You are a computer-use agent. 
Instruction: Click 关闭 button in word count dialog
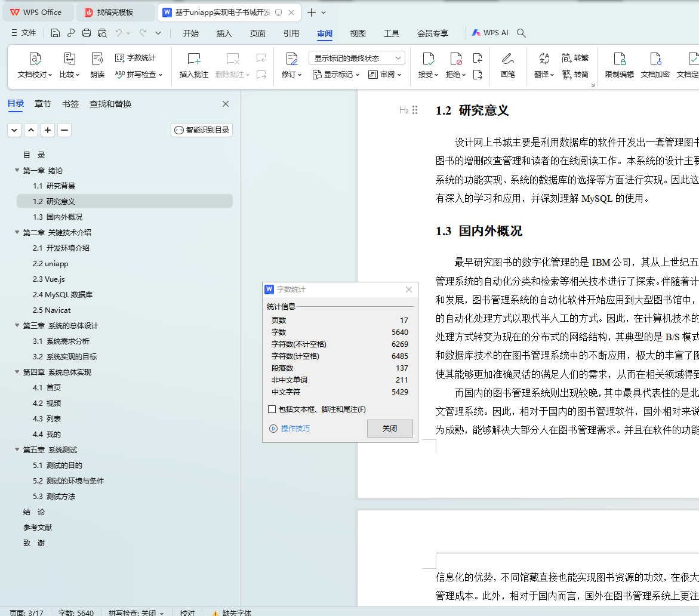390,429
